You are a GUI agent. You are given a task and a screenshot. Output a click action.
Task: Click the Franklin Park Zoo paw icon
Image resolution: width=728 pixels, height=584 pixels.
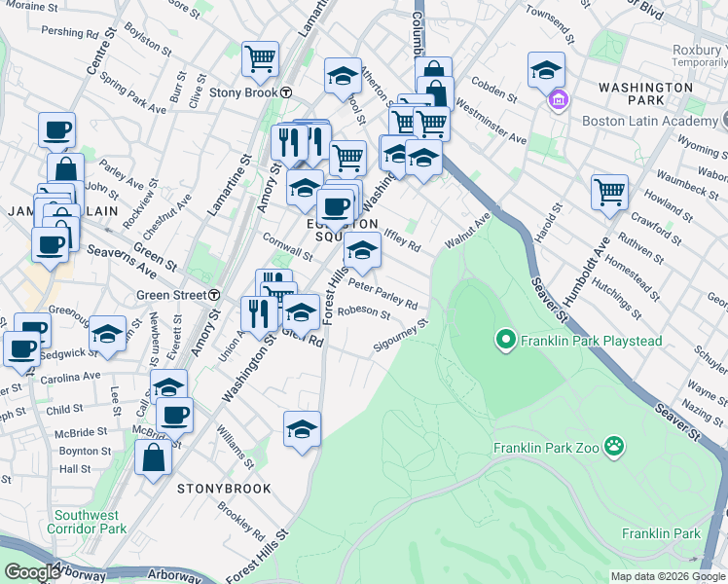point(614,447)
